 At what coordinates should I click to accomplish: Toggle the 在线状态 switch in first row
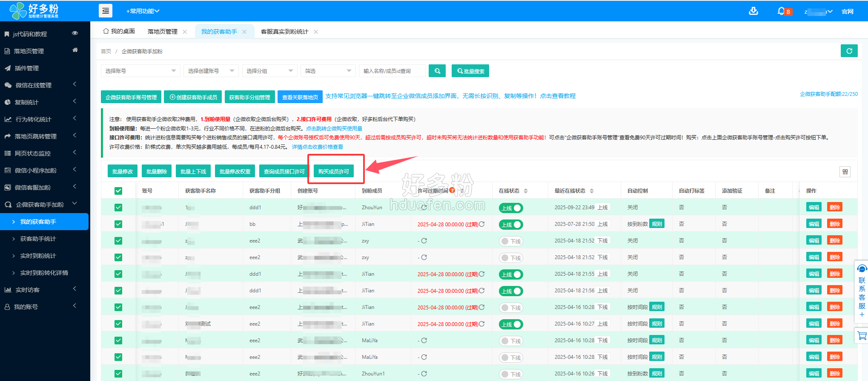tap(511, 208)
